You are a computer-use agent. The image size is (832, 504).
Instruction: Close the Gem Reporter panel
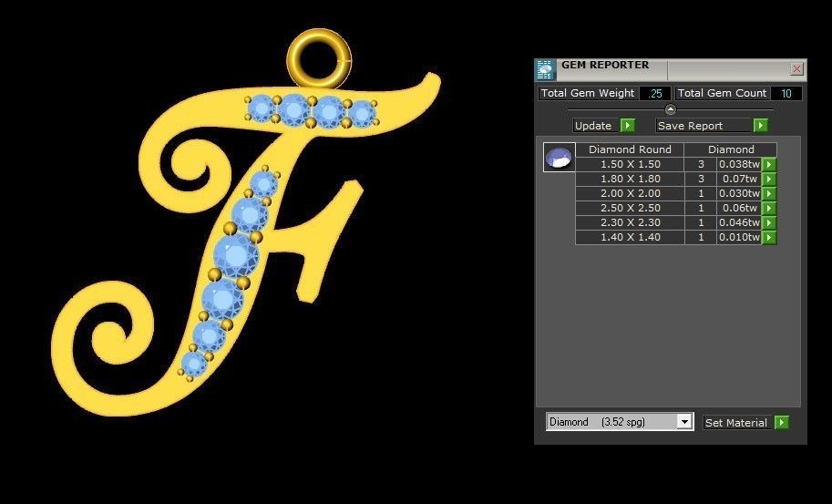[x=796, y=69]
